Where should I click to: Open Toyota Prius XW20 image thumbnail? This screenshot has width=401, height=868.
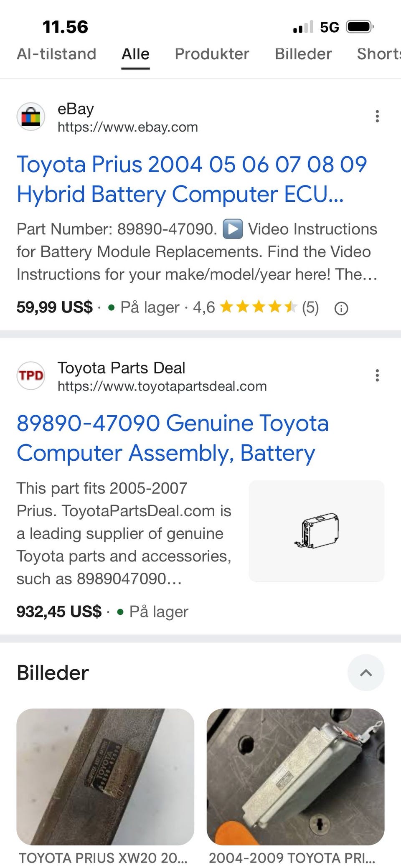[105, 777]
